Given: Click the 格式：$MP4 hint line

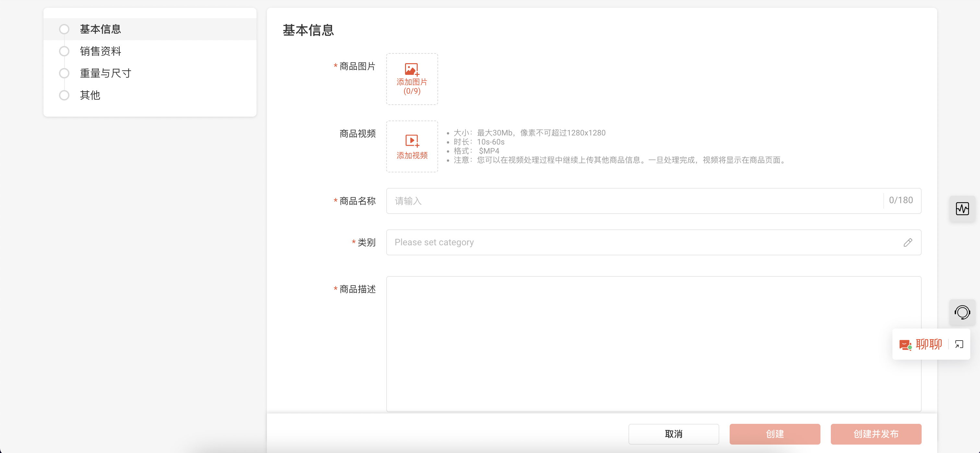Looking at the screenshot, I should (476, 151).
